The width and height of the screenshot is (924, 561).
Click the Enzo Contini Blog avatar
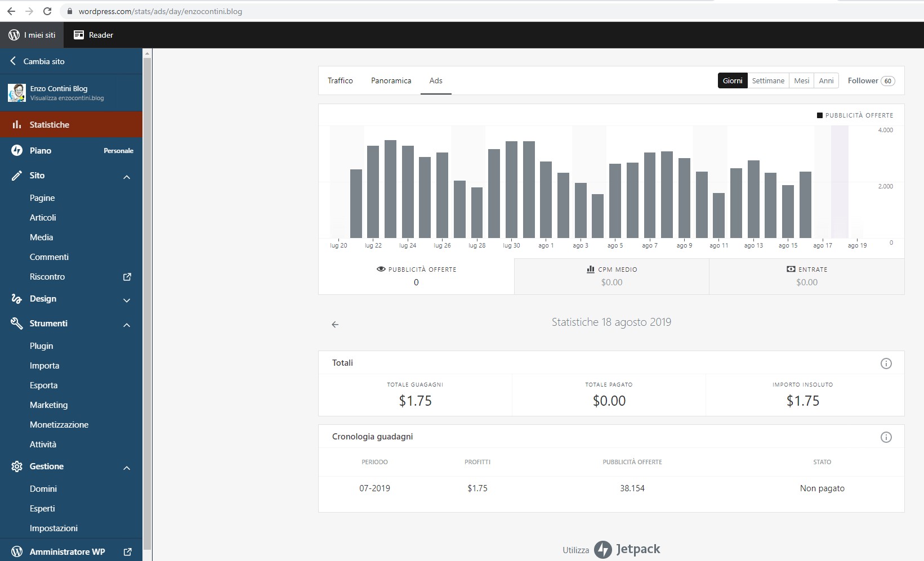[x=17, y=93]
